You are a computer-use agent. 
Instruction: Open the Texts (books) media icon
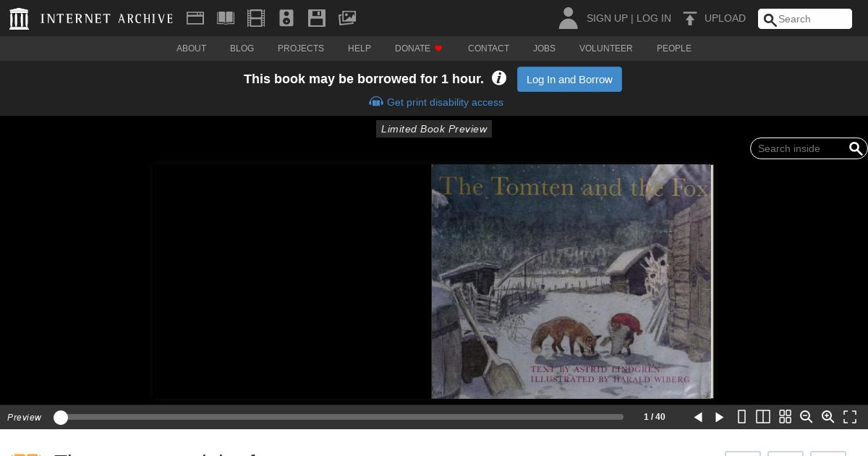[226, 18]
